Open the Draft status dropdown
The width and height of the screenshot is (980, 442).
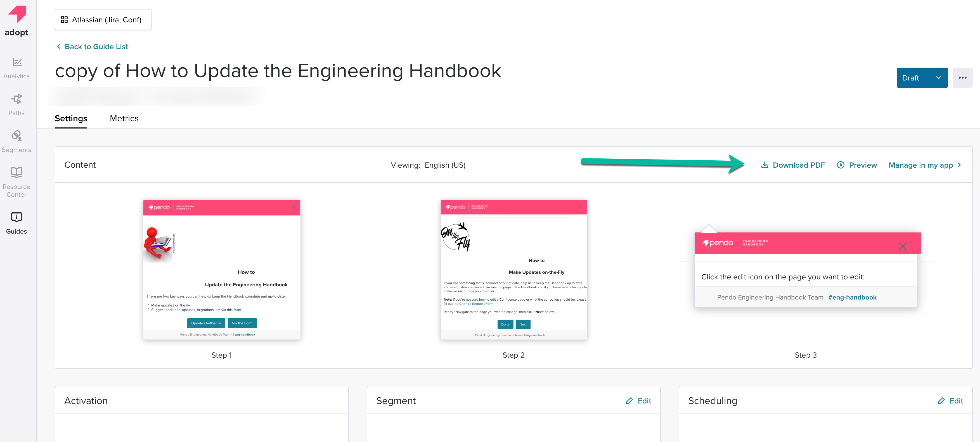pos(922,78)
